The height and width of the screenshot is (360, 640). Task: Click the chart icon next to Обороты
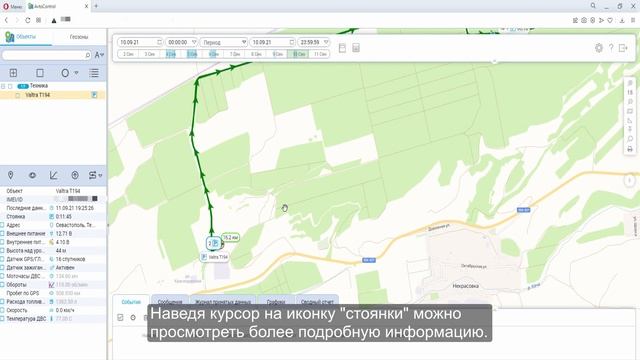coord(51,285)
